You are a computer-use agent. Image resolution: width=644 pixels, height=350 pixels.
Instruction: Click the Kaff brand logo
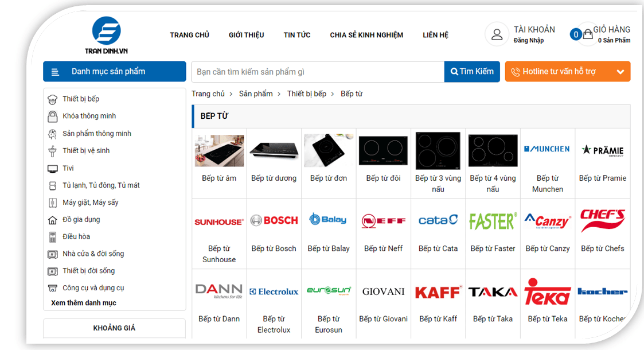(438, 292)
